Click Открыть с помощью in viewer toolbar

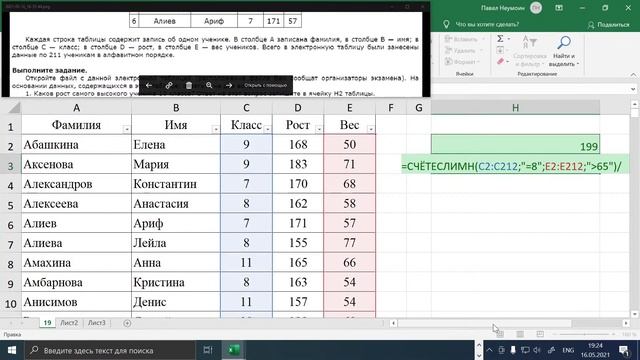coord(266,85)
